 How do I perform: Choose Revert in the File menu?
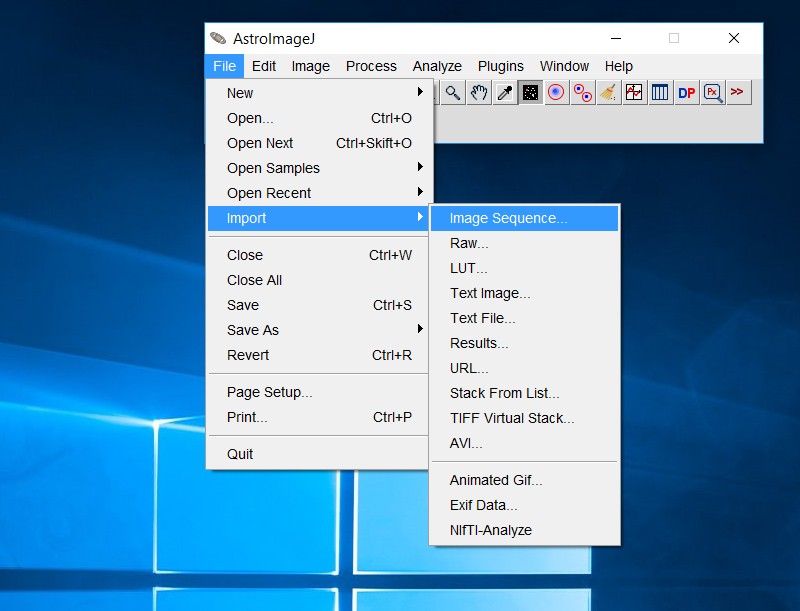[319, 355]
